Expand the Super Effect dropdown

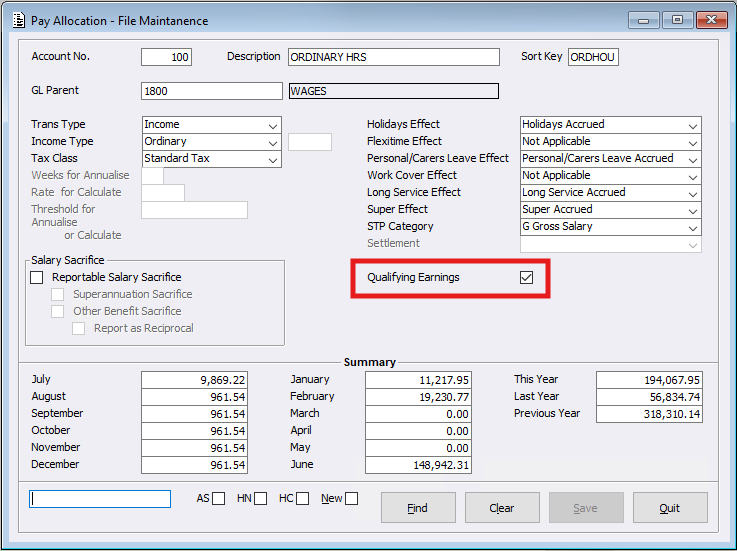(692, 210)
